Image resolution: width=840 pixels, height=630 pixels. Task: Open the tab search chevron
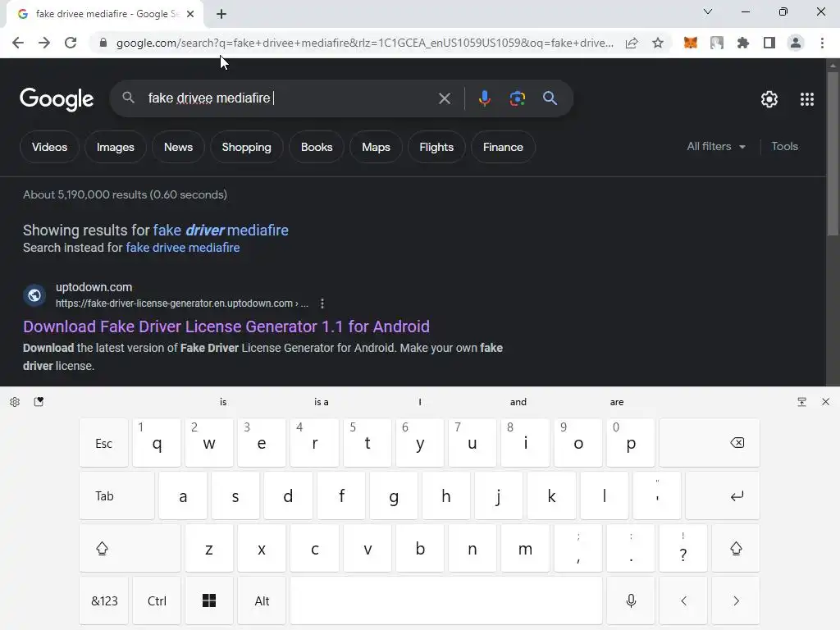coord(708,11)
